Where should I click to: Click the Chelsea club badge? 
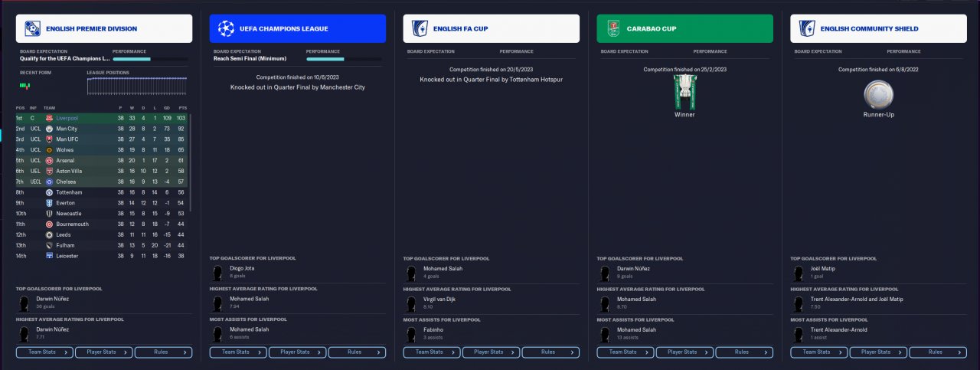point(49,182)
